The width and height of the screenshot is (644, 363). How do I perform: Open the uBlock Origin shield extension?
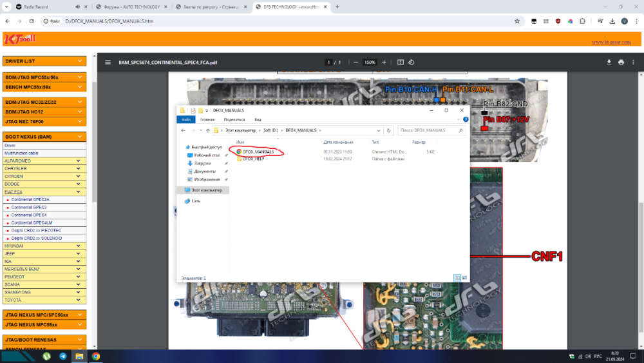click(558, 21)
